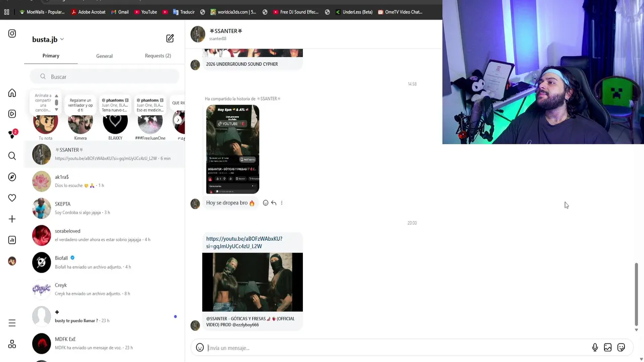The width and height of the screenshot is (644, 362).
Task: Open the Reels icon in sidebar
Action: 12,114
